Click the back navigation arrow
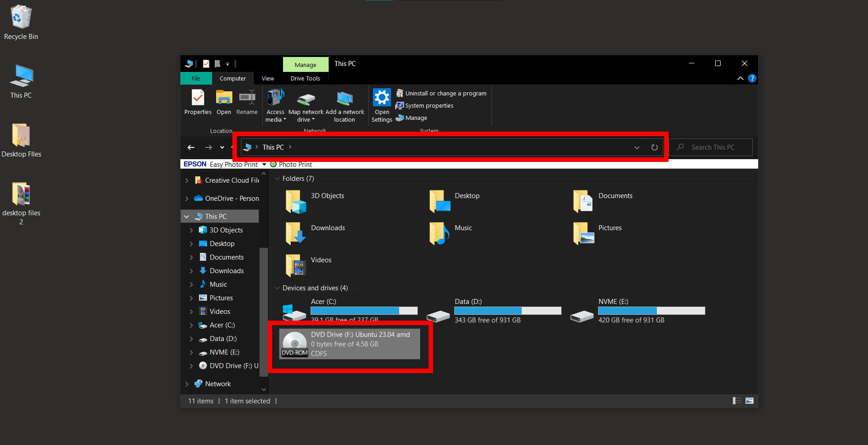 tap(191, 147)
